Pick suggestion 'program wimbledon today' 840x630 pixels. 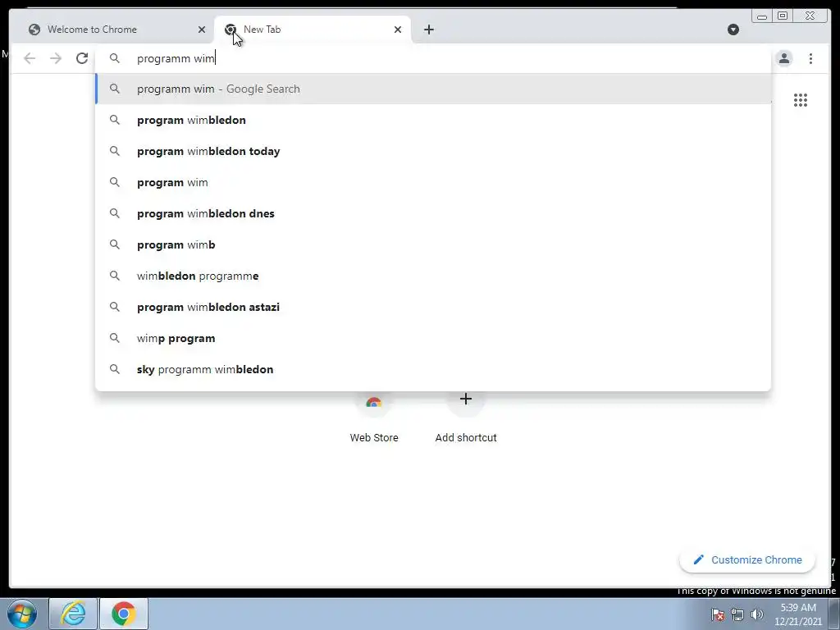[x=433, y=151]
